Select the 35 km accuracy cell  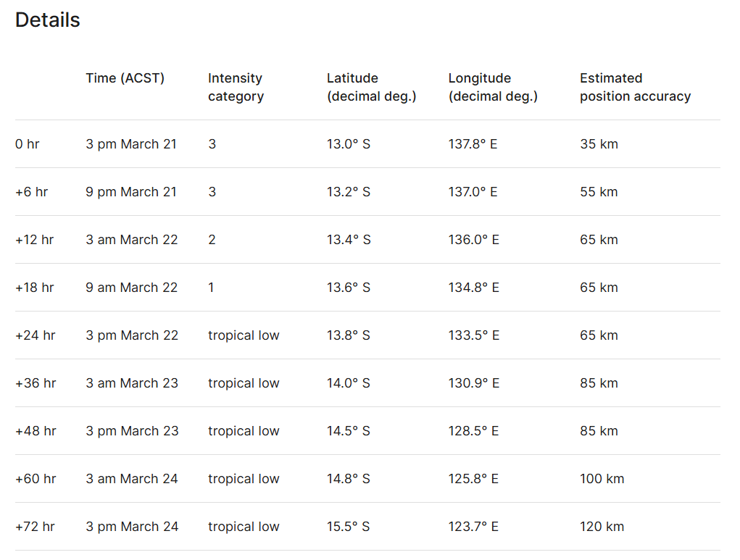(x=599, y=144)
